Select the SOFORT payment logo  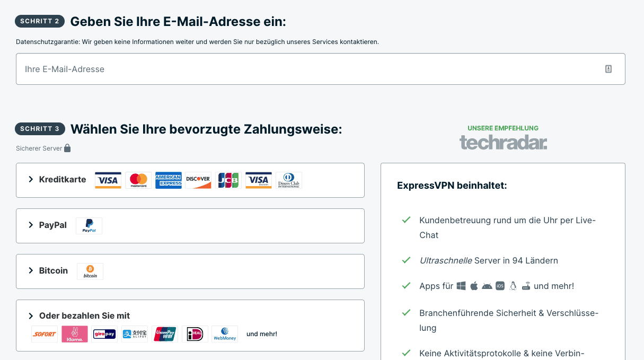click(45, 334)
